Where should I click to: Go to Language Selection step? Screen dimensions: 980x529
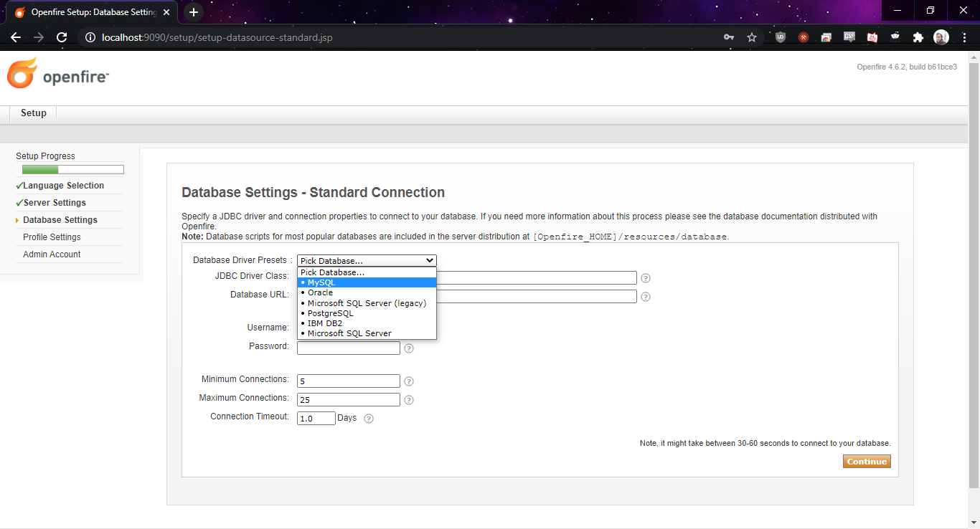(x=63, y=186)
